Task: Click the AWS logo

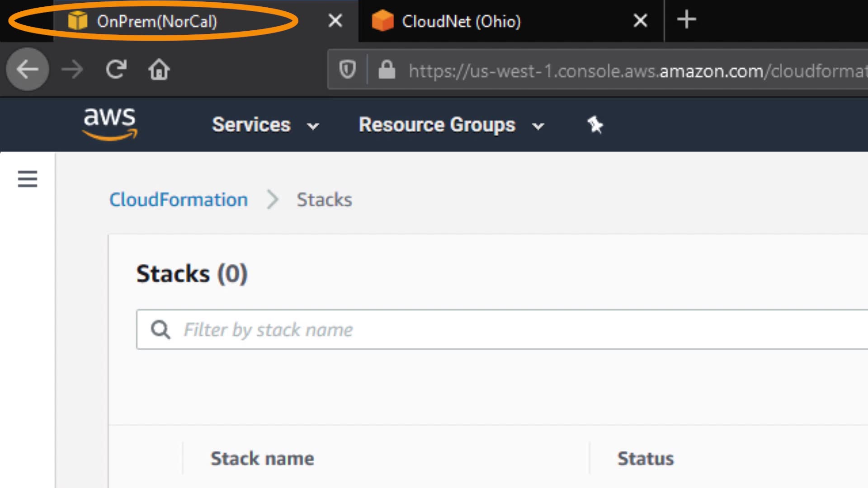Action: [109, 124]
